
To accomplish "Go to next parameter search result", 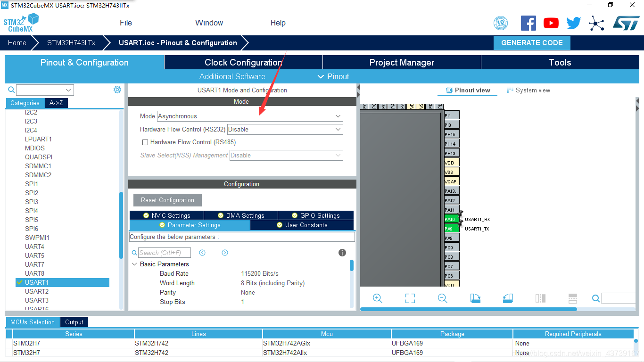I will pos(225,253).
